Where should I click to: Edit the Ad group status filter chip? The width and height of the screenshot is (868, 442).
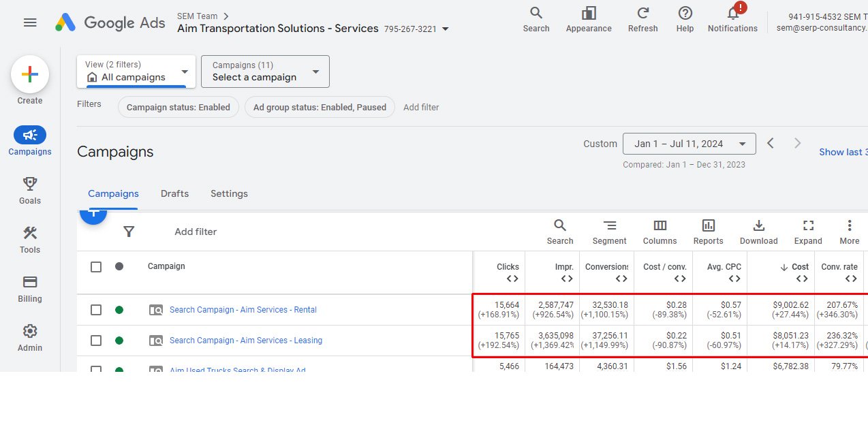(x=320, y=107)
